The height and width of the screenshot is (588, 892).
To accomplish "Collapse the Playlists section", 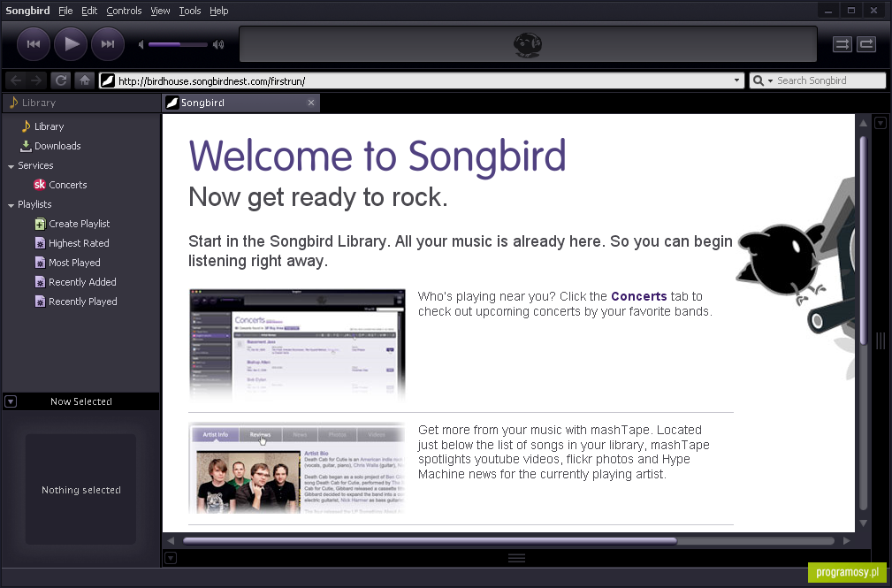I will 11,205.
